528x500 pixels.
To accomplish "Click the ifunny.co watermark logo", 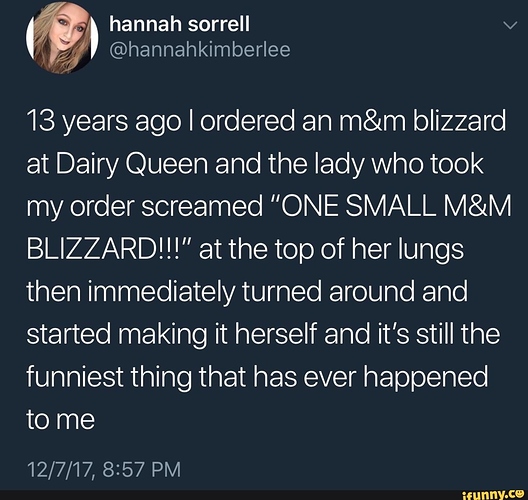I will pos(494,495).
